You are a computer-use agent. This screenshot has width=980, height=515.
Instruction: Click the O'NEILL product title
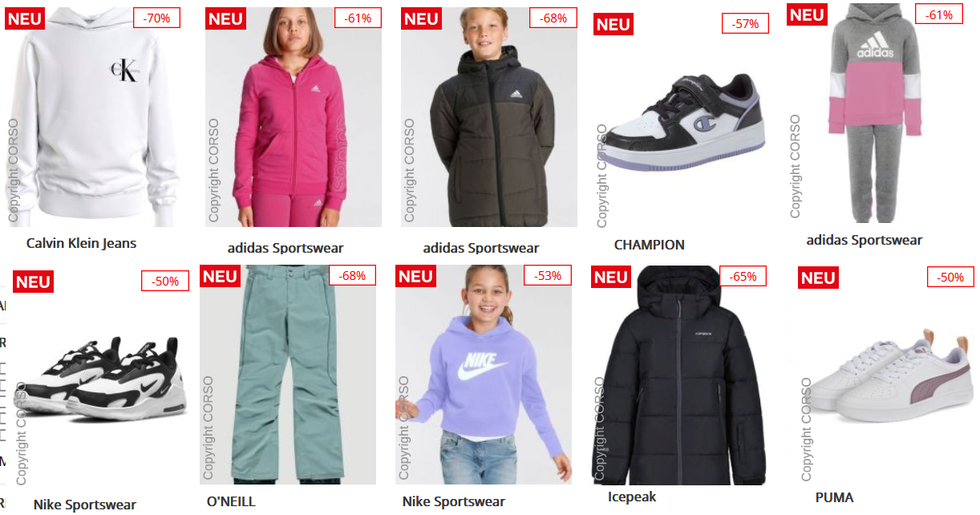pos(231,501)
